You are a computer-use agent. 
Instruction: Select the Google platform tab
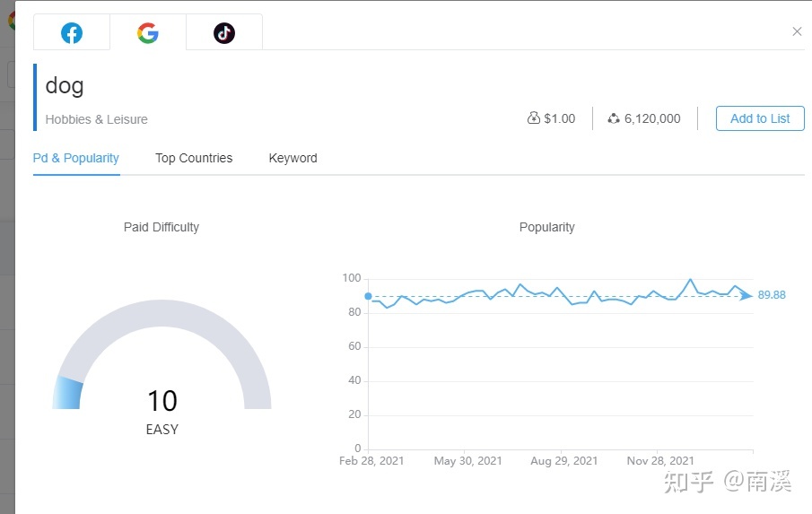pos(147,32)
